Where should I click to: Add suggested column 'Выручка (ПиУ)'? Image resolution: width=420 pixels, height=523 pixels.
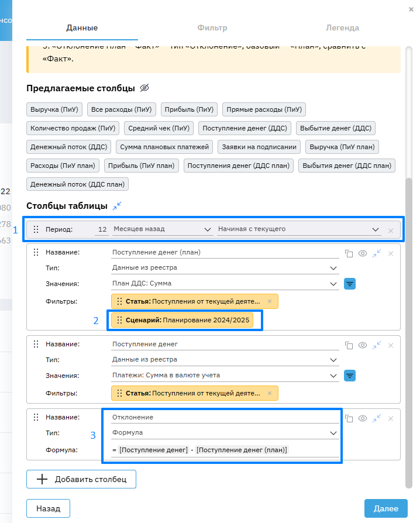click(x=54, y=109)
